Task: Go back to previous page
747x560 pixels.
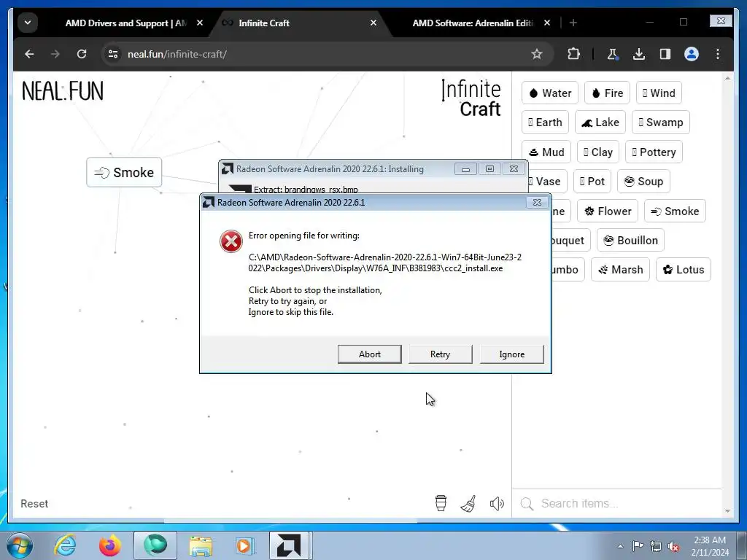Action: (x=29, y=54)
